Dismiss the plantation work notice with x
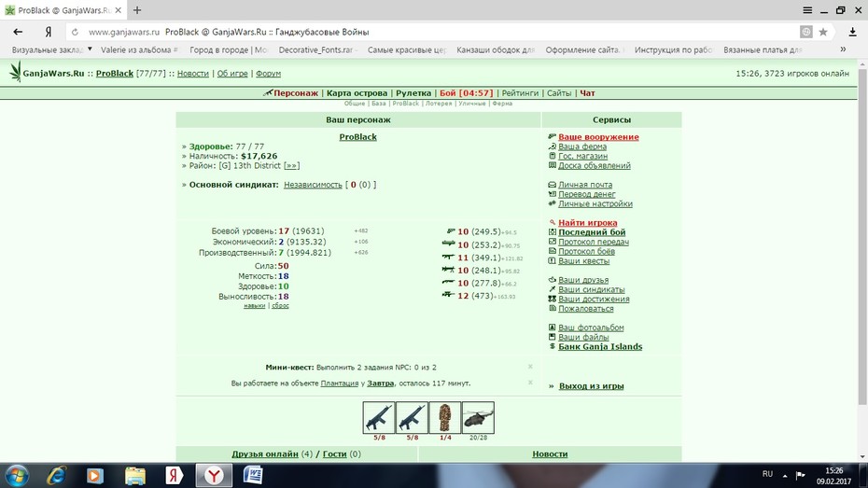 coord(530,383)
